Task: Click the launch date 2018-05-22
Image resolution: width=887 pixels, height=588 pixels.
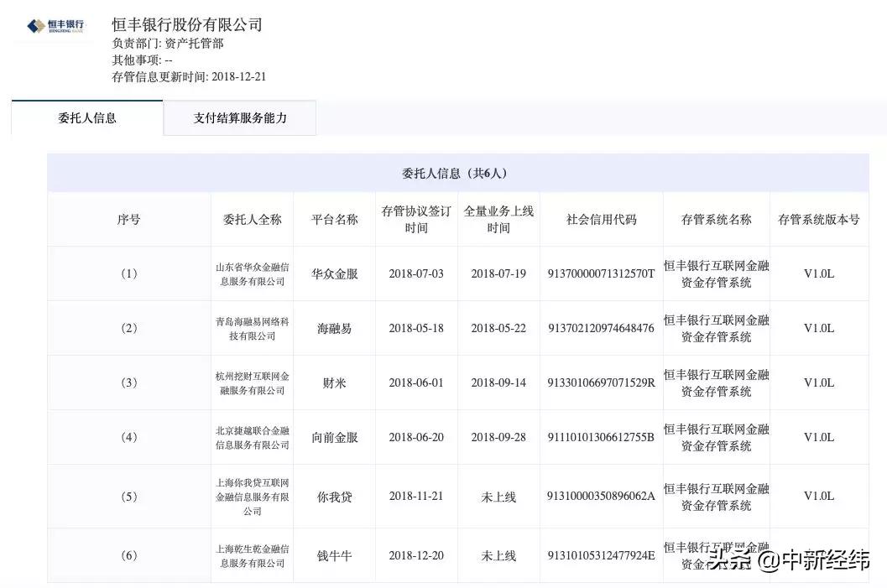Action: [x=498, y=328]
